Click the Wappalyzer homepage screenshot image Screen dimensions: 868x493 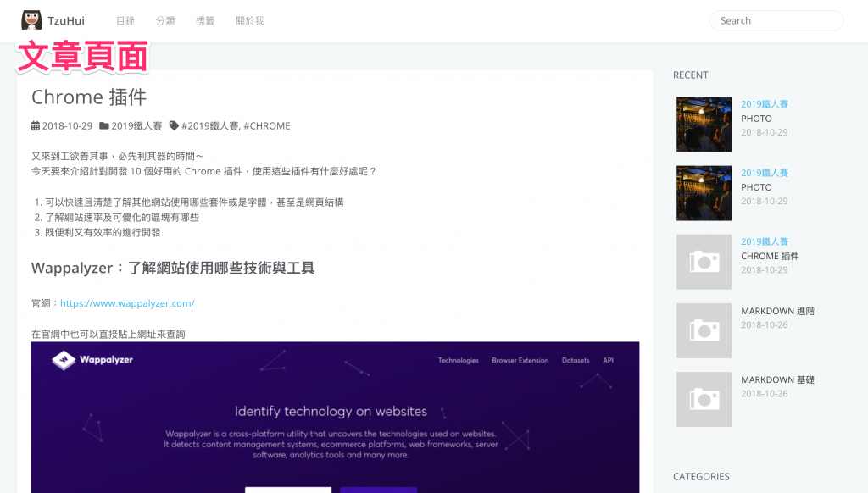click(335, 418)
